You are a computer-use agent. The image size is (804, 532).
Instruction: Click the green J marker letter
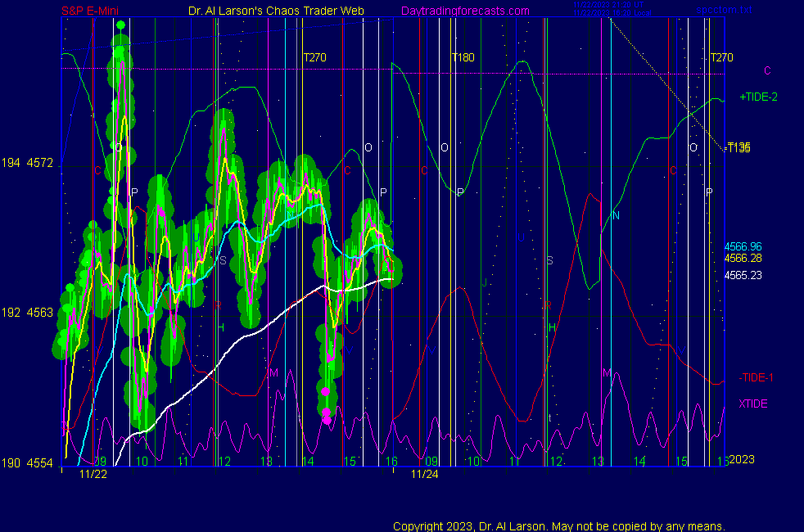point(484,282)
